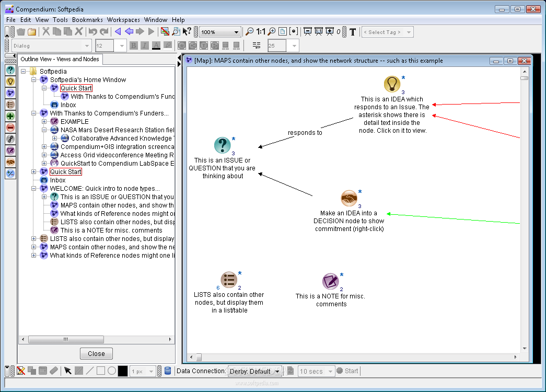Click the ISSUE question node on map

tap(222, 145)
